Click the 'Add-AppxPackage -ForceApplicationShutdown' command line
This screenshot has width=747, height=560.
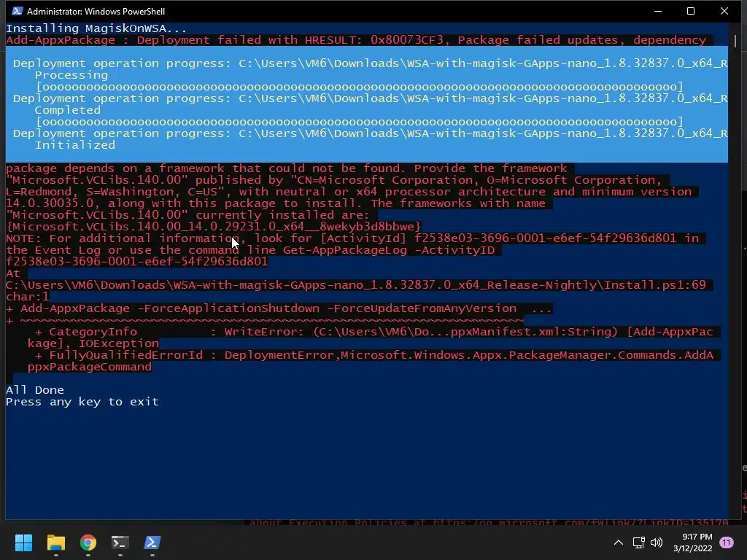coord(279,308)
